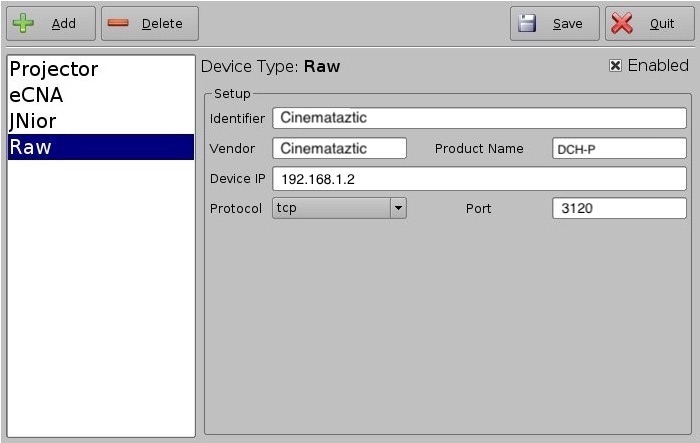Click the underlined Quit label
700x443 pixels.
(x=662, y=24)
